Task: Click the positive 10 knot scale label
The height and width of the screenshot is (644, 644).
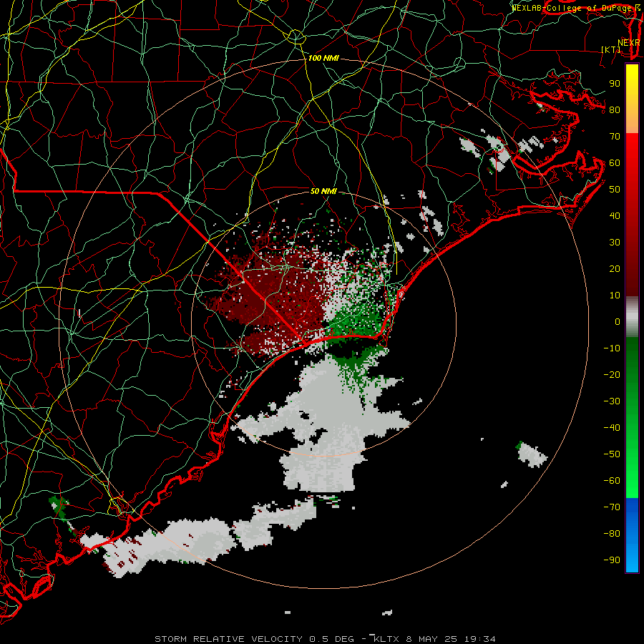Action: [615, 296]
